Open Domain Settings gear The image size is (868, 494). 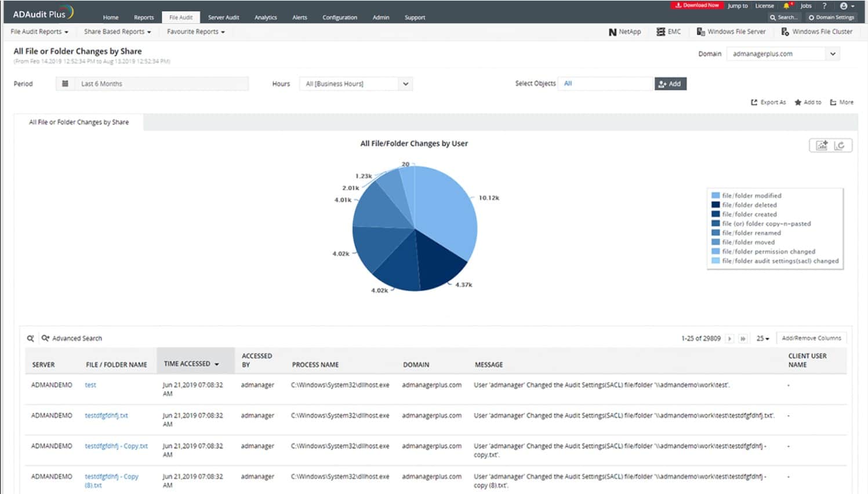point(831,17)
